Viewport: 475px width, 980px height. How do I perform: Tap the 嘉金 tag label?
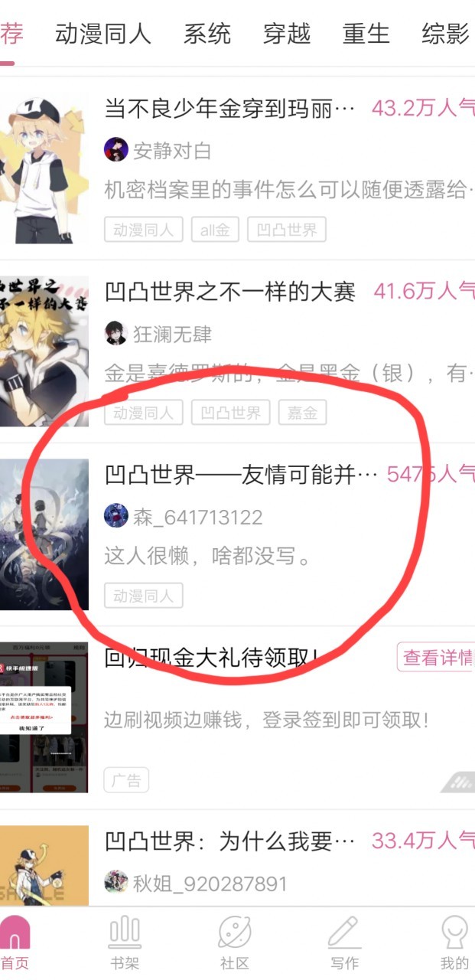(x=302, y=413)
